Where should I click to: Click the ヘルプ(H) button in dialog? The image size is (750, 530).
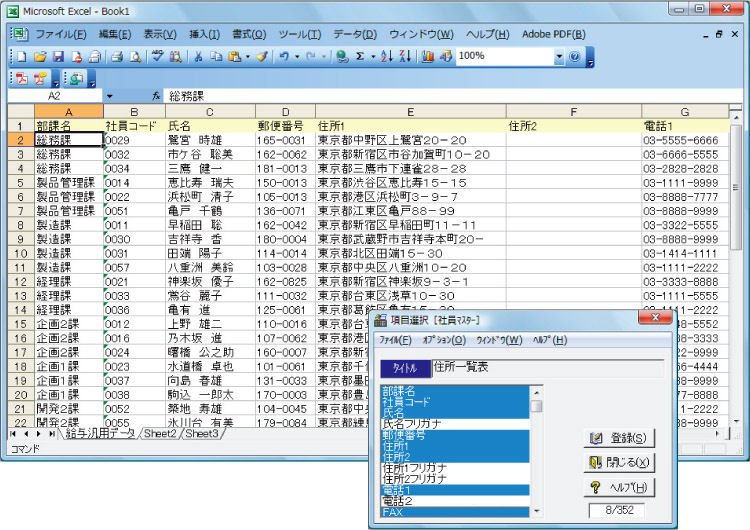pos(619,487)
